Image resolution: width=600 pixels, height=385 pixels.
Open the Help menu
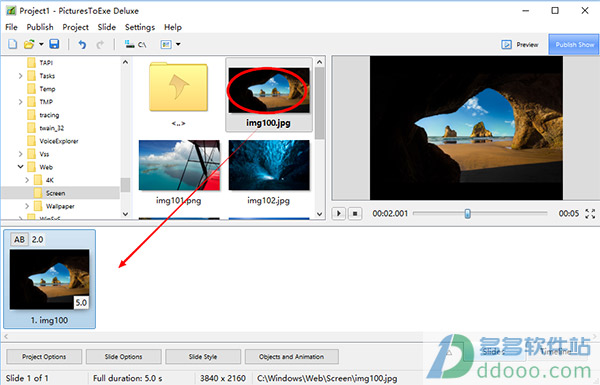(173, 27)
